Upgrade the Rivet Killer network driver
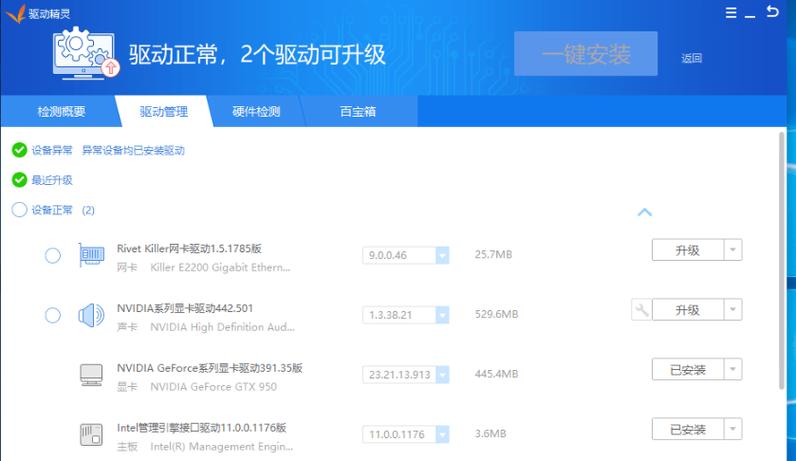The width and height of the screenshot is (796, 461). (x=688, y=250)
